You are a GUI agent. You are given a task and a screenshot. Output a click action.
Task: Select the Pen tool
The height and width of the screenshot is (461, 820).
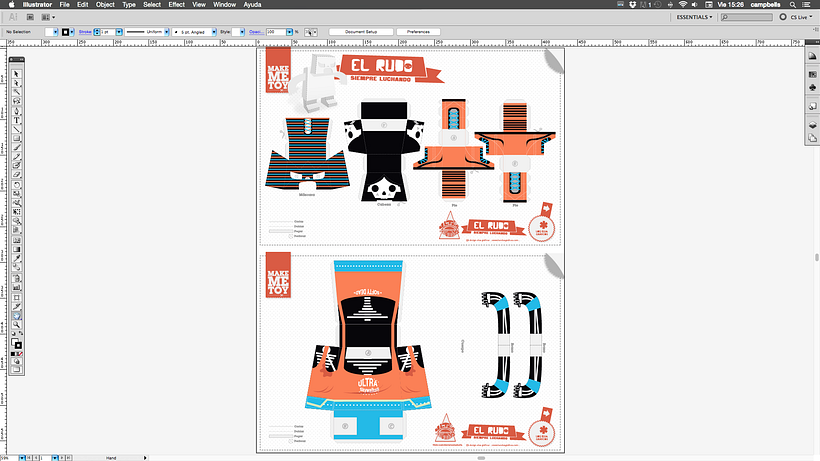pyautogui.click(x=16, y=111)
